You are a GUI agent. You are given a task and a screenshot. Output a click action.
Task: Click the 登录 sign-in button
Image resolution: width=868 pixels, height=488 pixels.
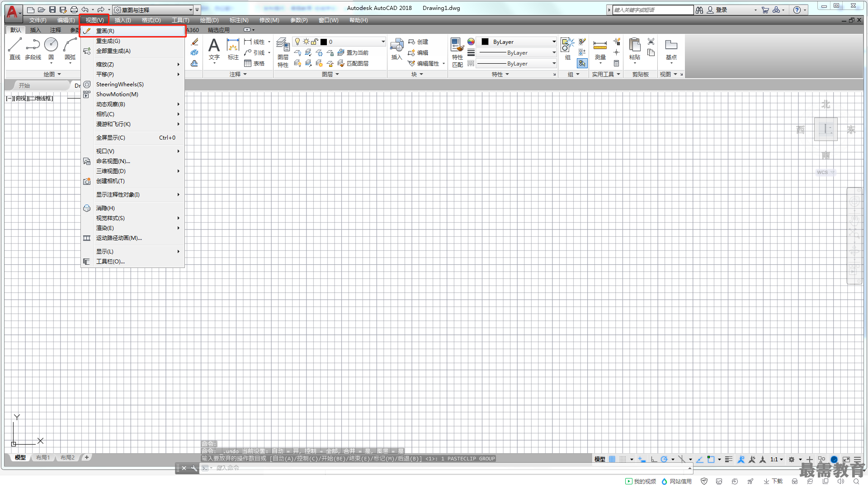[x=717, y=10]
